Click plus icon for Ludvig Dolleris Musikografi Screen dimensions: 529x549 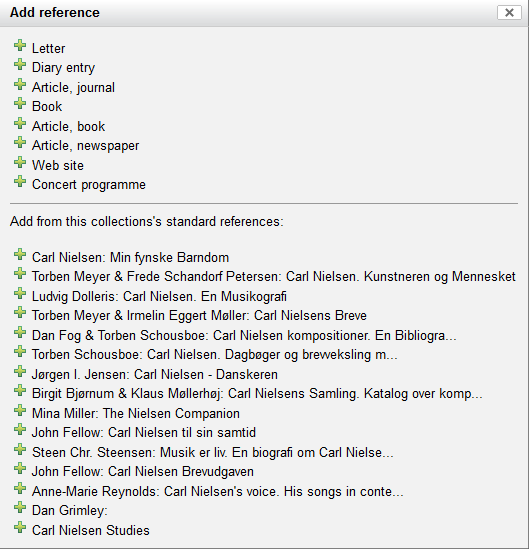20,293
